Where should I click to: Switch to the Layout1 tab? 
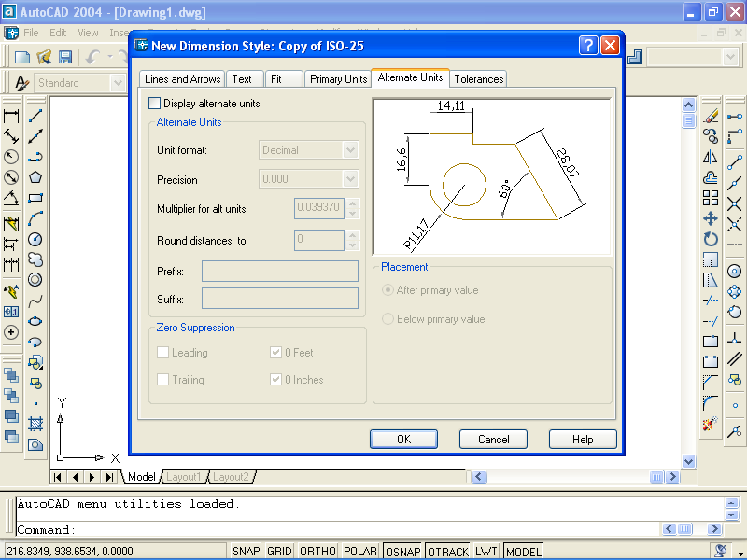(184, 477)
